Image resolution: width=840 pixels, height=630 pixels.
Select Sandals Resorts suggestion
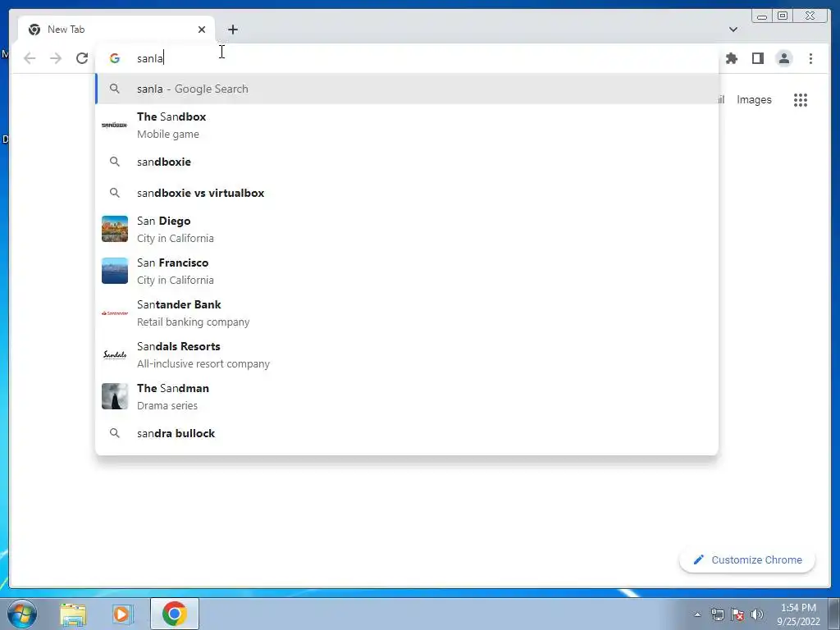click(407, 354)
